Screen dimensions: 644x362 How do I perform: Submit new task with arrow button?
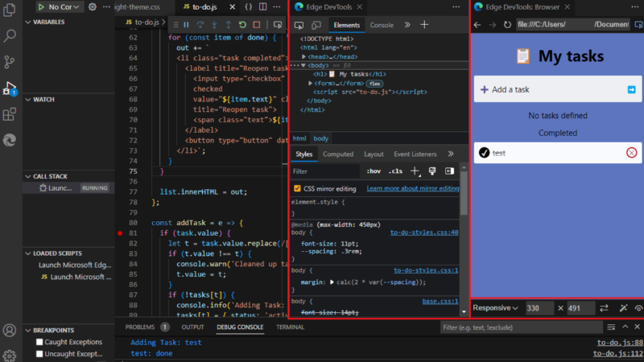(632, 89)
